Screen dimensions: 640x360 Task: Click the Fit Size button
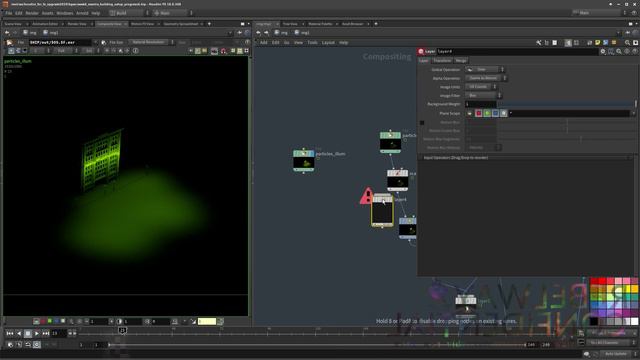[113, 42]
